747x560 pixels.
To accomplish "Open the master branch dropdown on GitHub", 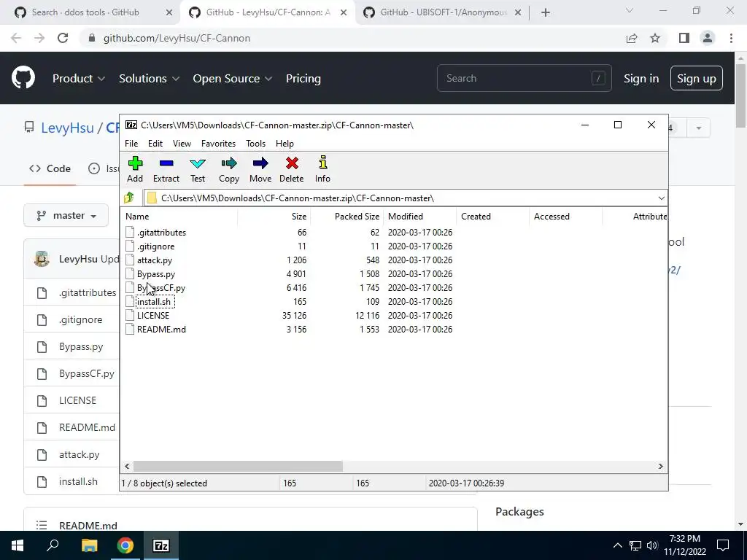I will tap(66, 216).
